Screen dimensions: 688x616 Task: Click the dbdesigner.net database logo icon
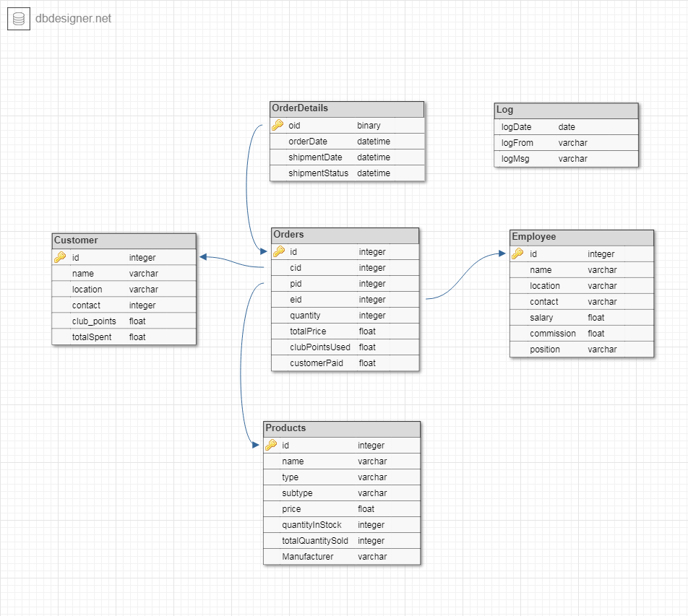click(17, 18)
